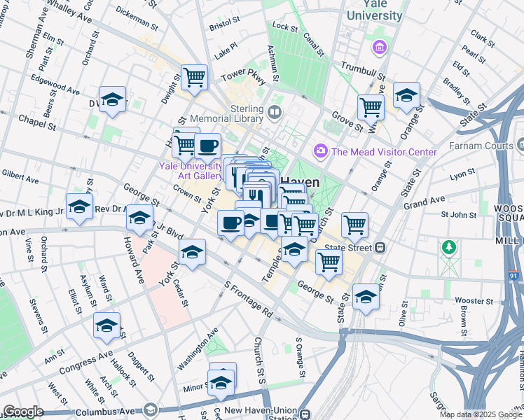The height and width of the screenshot is (420, 524).
Task: Click the graduation cap marker near Temple St
Action: pyautogui.click(x=294, y=250)
